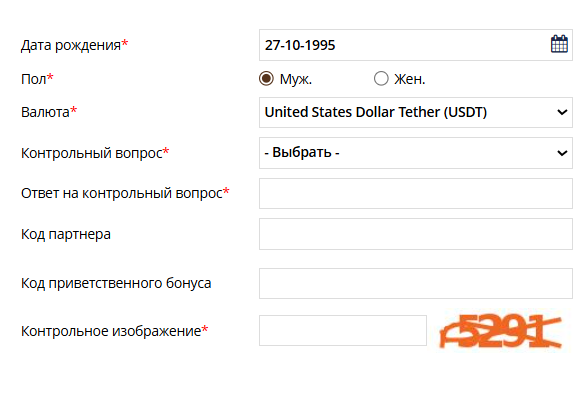This screenshot has width=585, height=399.
Task: Open the calendar date picker icon
Action: pyautogui.click(x=559, y=44)
